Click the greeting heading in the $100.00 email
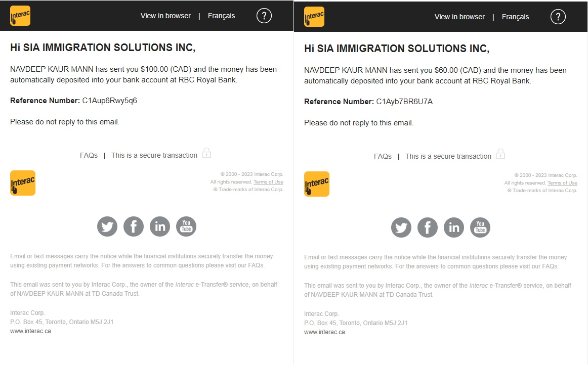This screenshot has height=366, width=588. tap(103, 48)
